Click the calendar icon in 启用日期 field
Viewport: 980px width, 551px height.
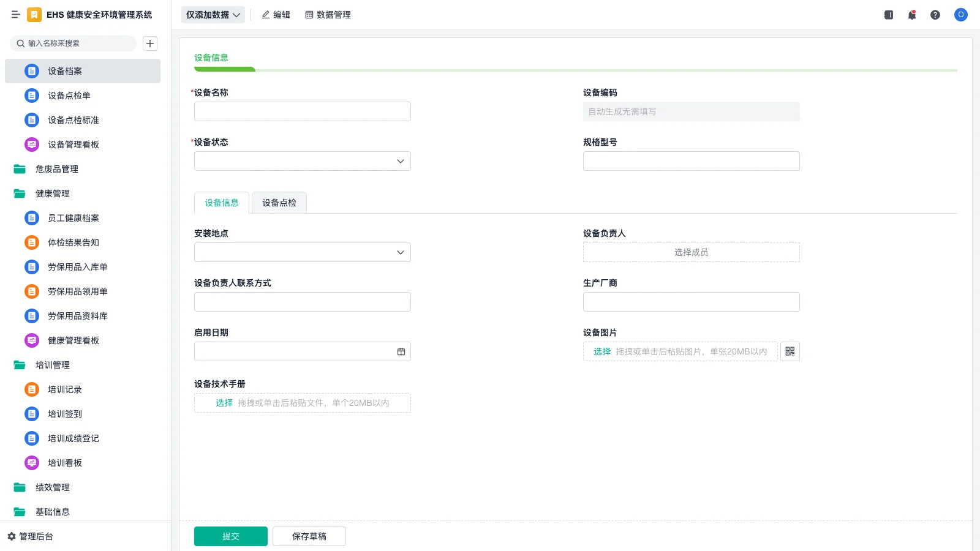tap(401, 351)
